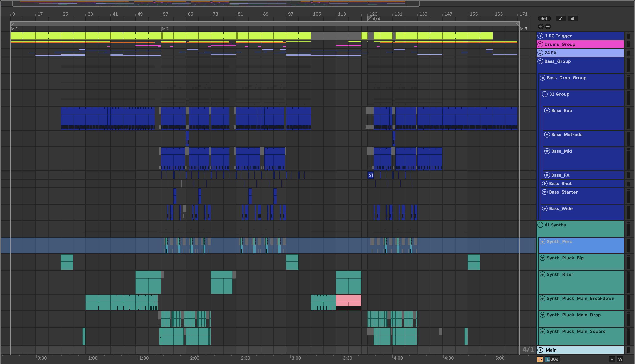This screenshot has height=364, width=635.
Task: Toggle the W optimize width button
Action: click(x=620, y=359)
